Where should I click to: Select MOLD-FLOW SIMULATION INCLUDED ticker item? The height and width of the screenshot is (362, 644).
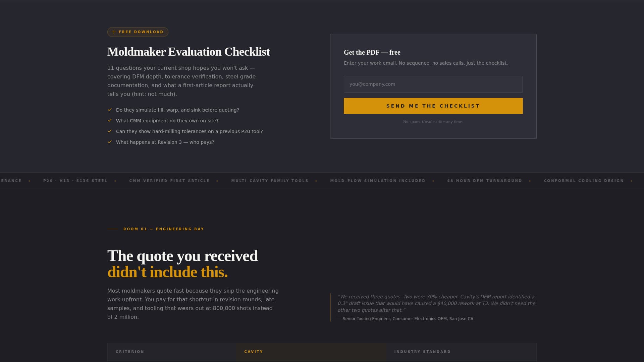(378, 181)
